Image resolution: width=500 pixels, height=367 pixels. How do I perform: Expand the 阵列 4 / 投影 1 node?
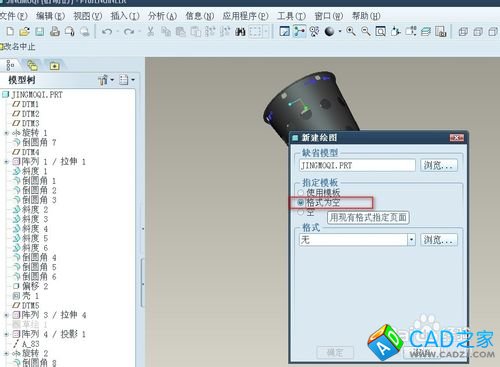6,334
